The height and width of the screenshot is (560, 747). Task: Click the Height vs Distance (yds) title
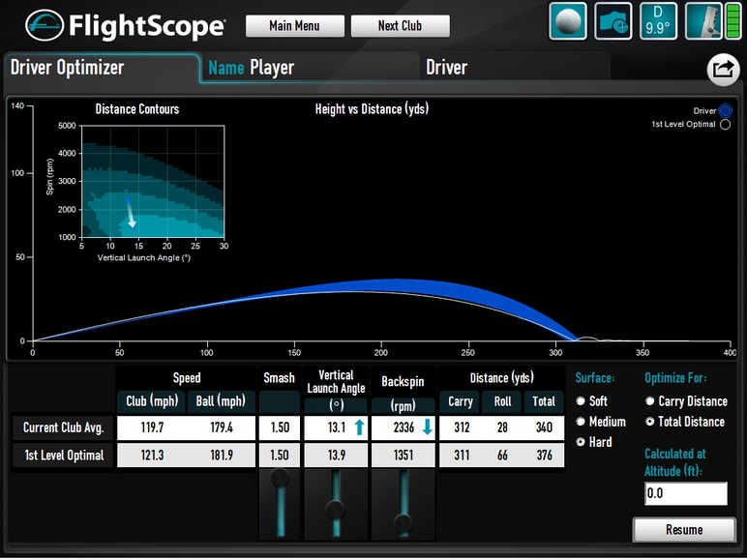click(372, 109)
